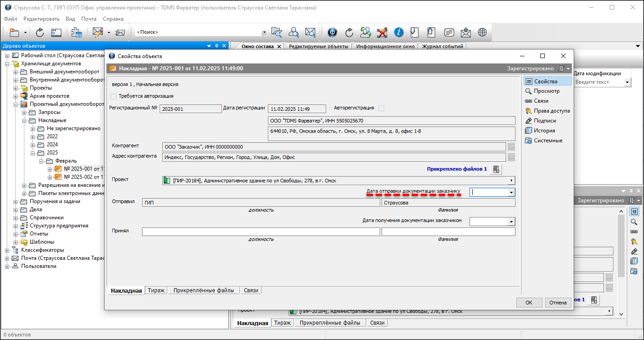
Task: Open the 'Зарегистрировано' status dropdown in dialog header
Action: (x=567, y=69)
